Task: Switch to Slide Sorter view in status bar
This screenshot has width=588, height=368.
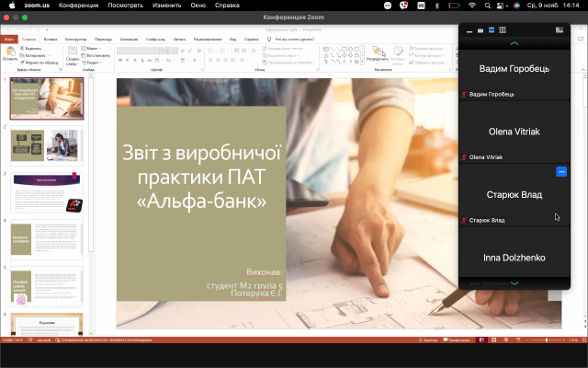Action: click(x=494, y=339)
